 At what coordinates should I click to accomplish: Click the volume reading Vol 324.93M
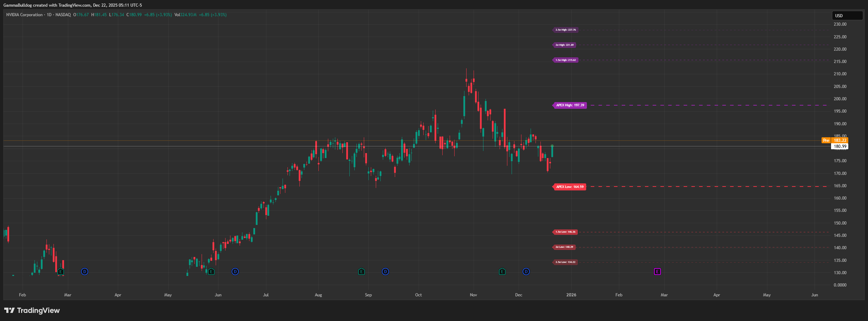(185, 15)
